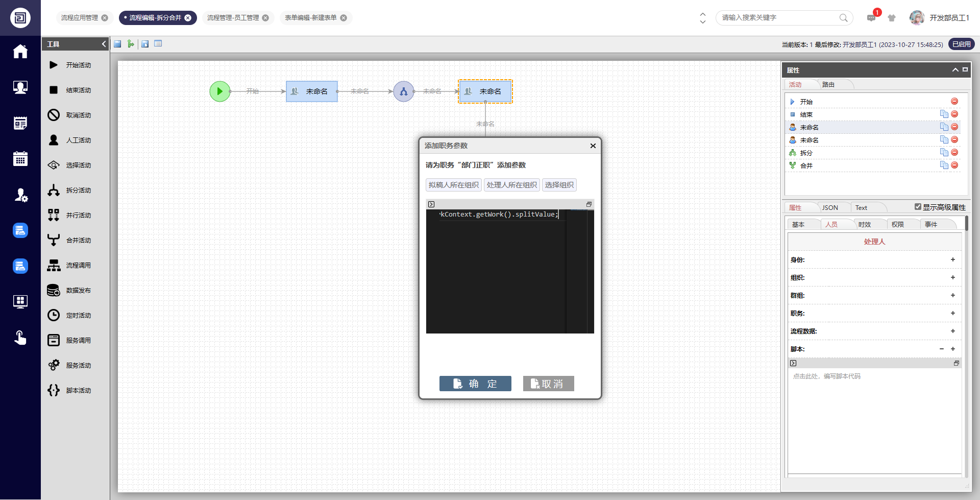Switch to the 权限 sub-tab
The image size is (980, 500).
click(898, 224)
